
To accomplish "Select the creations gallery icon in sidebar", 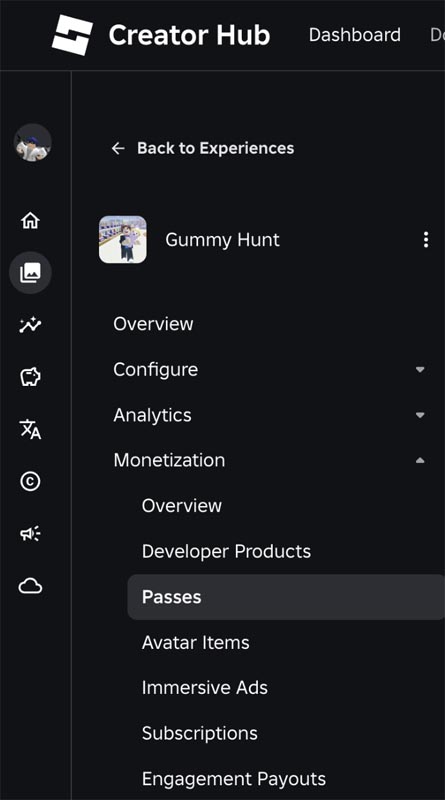I will 30,273.
